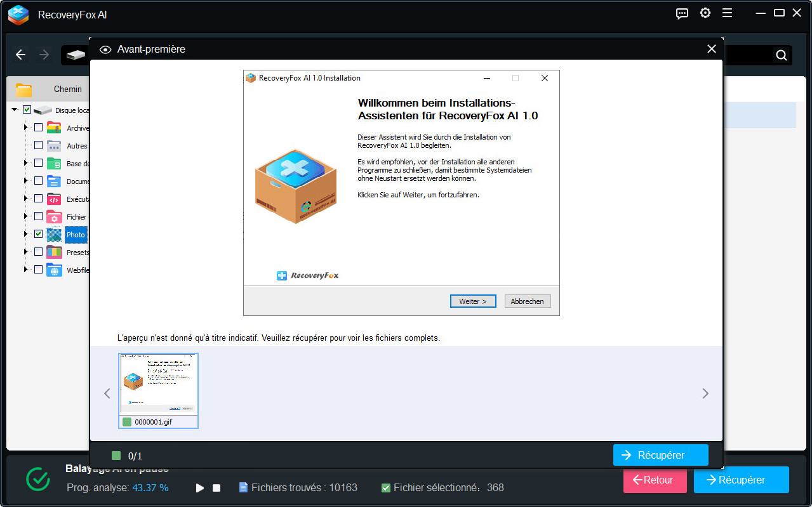Expand the Fichier tree node

26,216
